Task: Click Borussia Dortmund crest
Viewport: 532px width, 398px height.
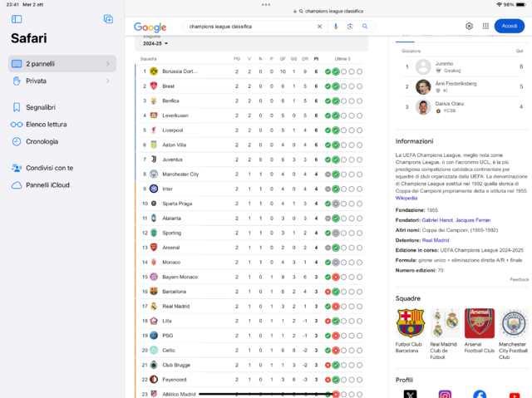Action: (154, 71)
